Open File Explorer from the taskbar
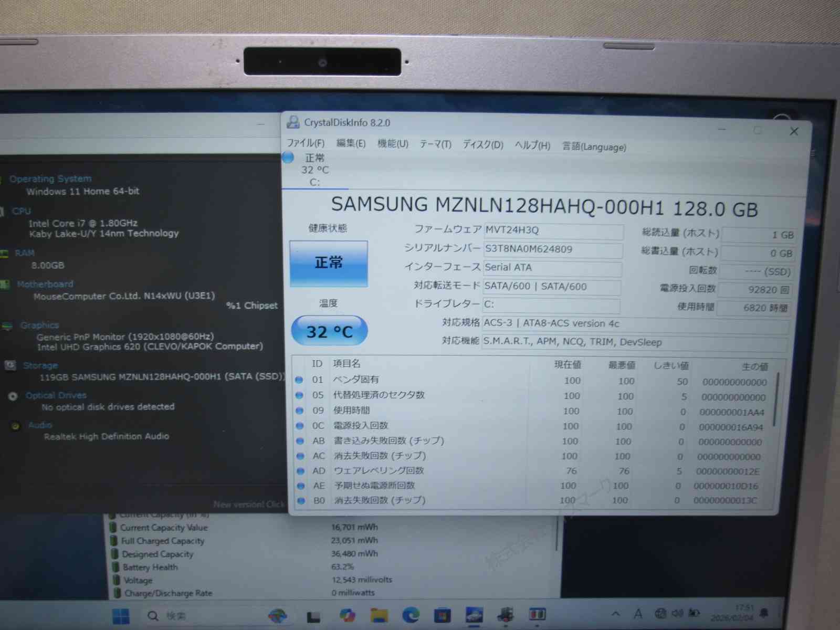The width and height of the screenshot is (840, 630). (379, 615)
